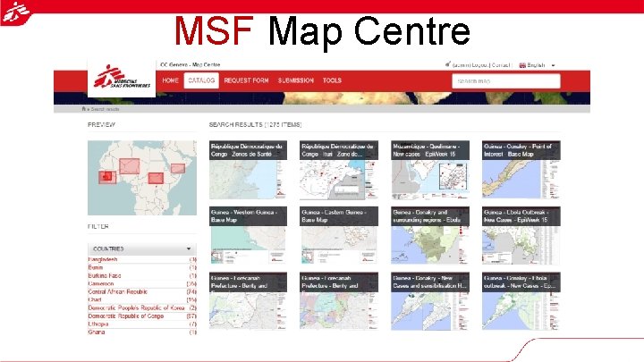
Task: Filter by Central African Republic
Action: point(117,291)
